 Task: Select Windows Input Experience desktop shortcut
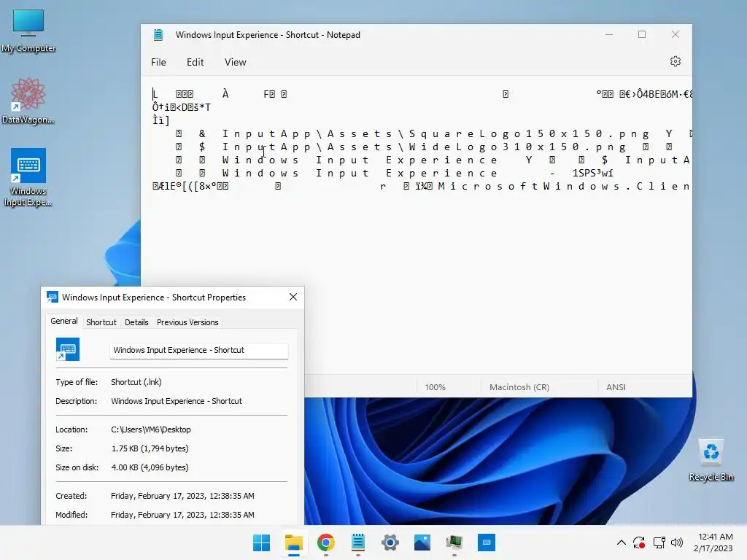tap(28, 177)
